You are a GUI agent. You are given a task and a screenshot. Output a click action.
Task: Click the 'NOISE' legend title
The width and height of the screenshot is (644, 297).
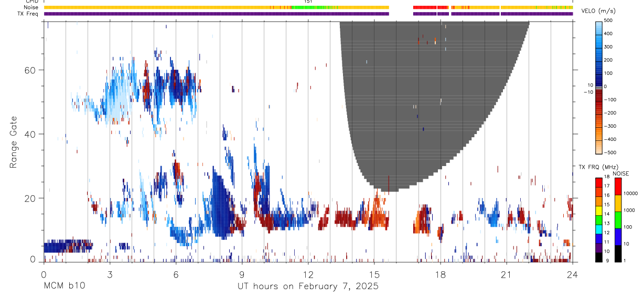(620, 173)
